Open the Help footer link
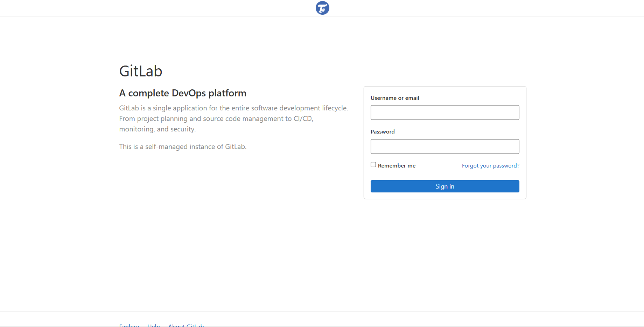The width and height of the screenshot is (644, 327). coord(154,325)
